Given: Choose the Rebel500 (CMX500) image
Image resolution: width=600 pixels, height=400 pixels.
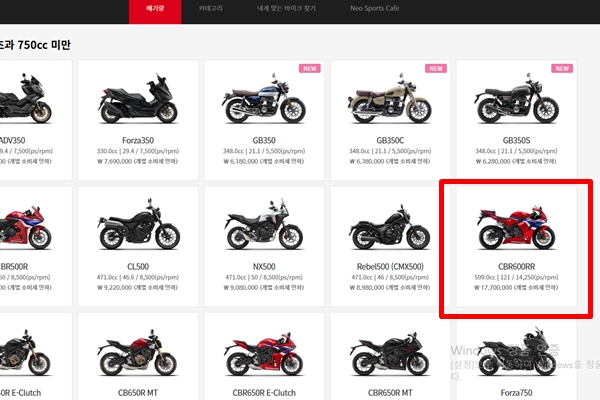Looking at the screenshot, I should coord(389,227).
